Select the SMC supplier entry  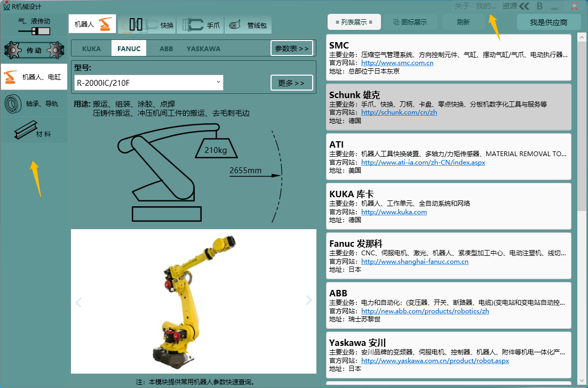click(x=449, y=58)
